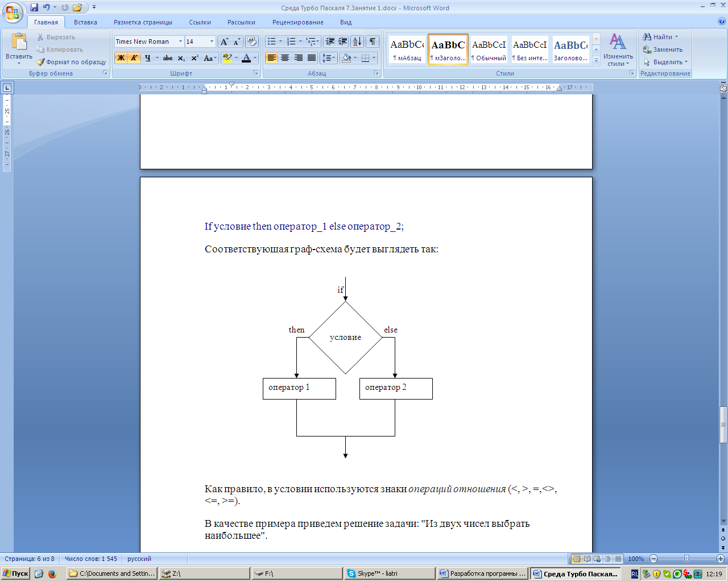Image resolution: width=728 pixels, height=582 pixels.
Task: Copy selection with Копировать
Action: click(x=59, y=49)
